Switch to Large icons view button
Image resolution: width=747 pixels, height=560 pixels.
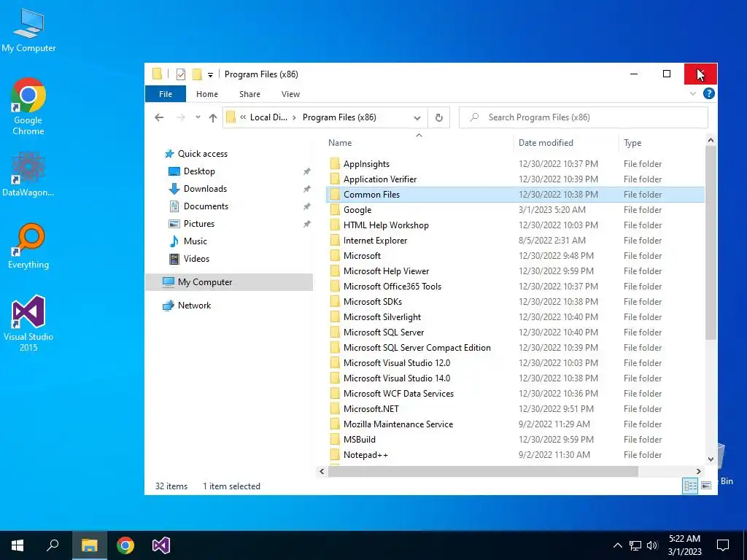click(x=706, y=486)
